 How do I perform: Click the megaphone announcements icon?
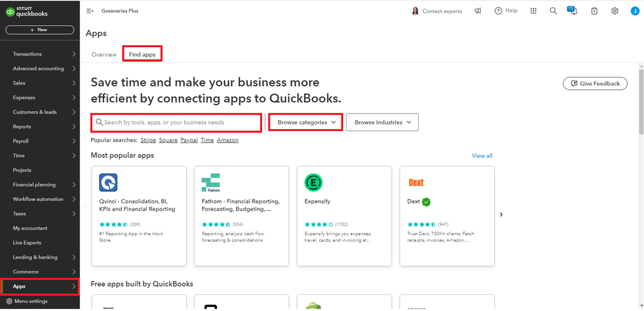478,11
